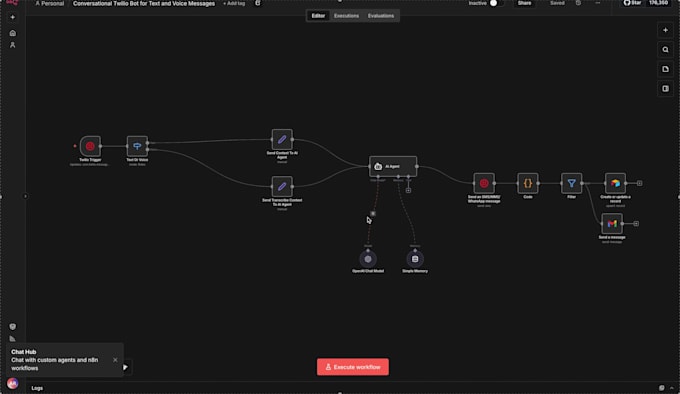Click the shield icon in the left sidebar

click(13, 326)
